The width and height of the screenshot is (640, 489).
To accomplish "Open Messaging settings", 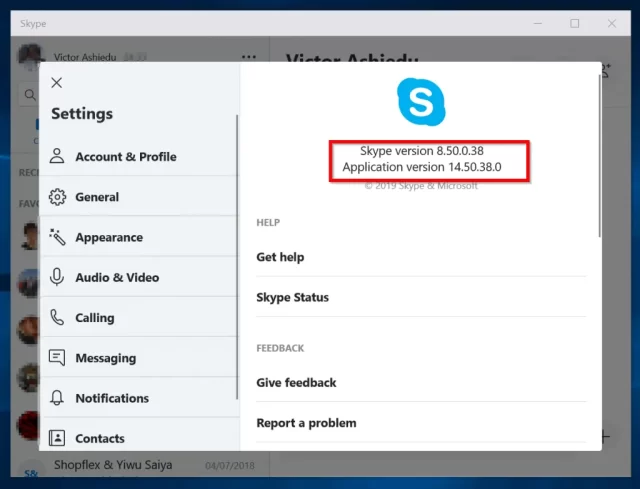I will (x=139, y=358).
